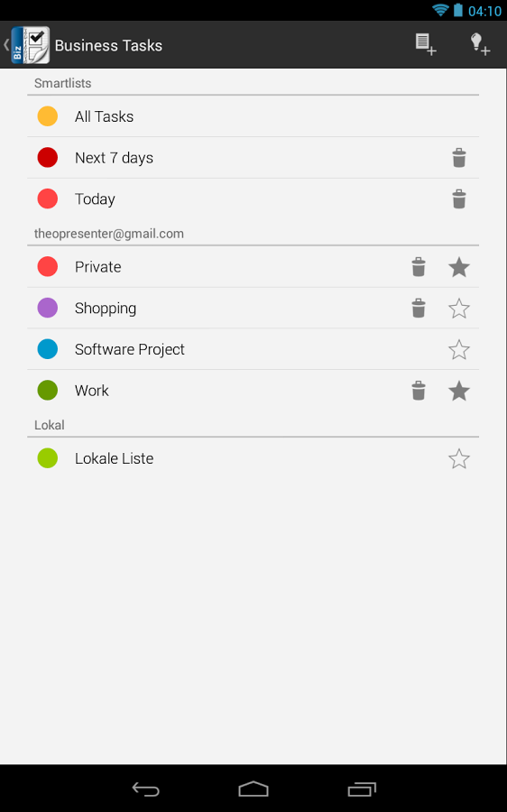
Task: Delete the Today smartlist
Action: coord(459,198)
